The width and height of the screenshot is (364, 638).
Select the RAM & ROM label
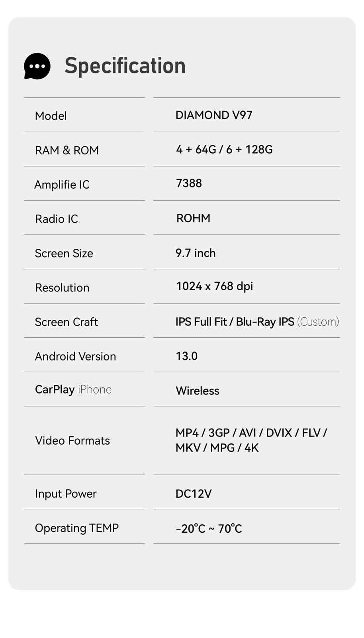click(67, 150)
